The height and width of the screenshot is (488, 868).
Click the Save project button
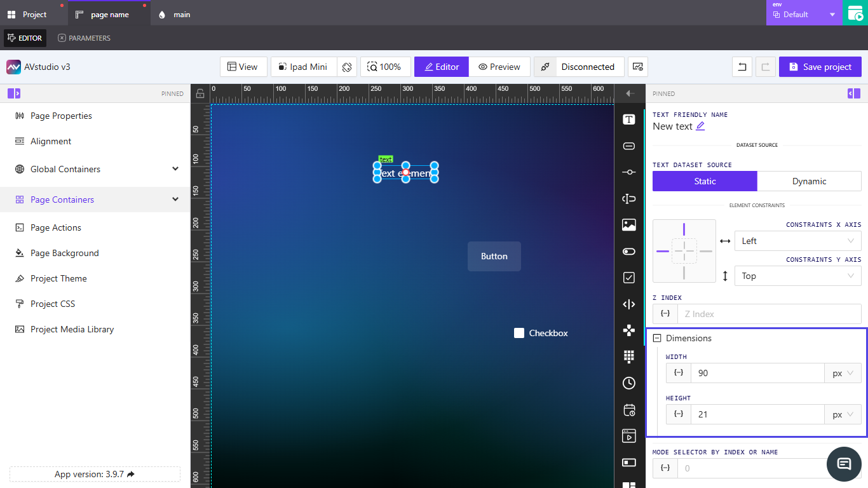point(820,67)
